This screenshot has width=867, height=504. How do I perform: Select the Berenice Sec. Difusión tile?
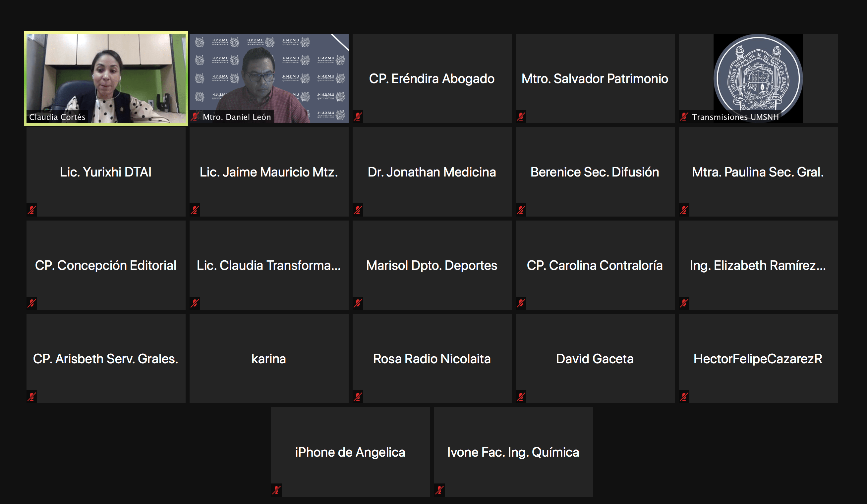click(595, 172)
